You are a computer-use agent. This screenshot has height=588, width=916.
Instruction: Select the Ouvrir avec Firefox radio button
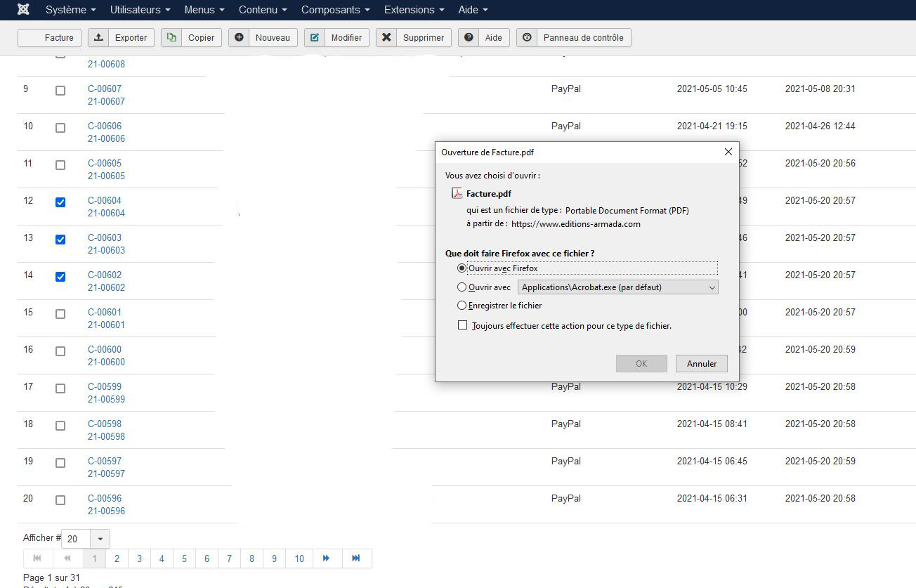pos(462,268)
